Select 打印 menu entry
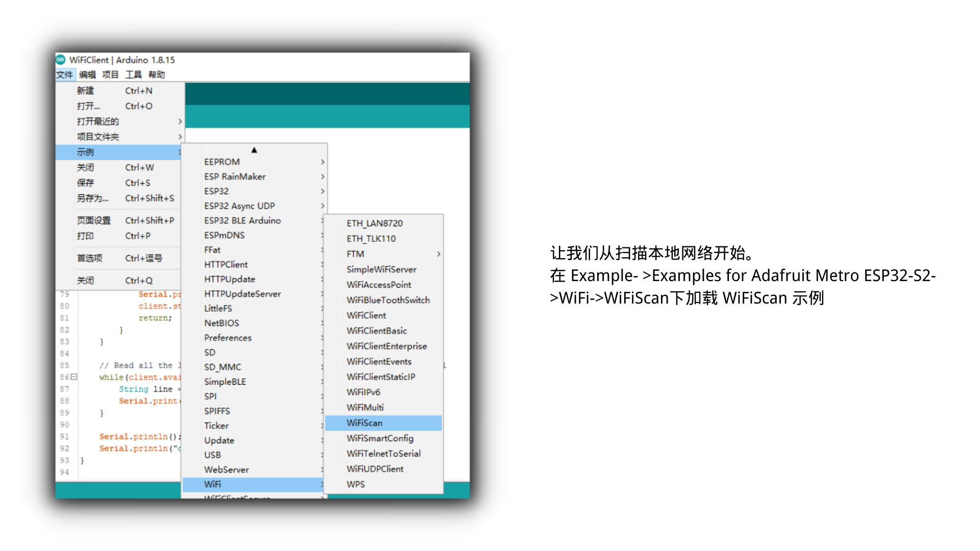This screenshot has width=980, height=551. (118, 236)
